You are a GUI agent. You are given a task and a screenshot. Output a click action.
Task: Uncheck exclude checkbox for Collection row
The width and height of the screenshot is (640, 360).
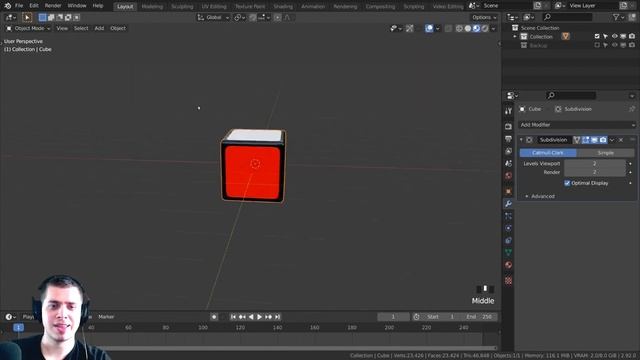click(597, 37)
